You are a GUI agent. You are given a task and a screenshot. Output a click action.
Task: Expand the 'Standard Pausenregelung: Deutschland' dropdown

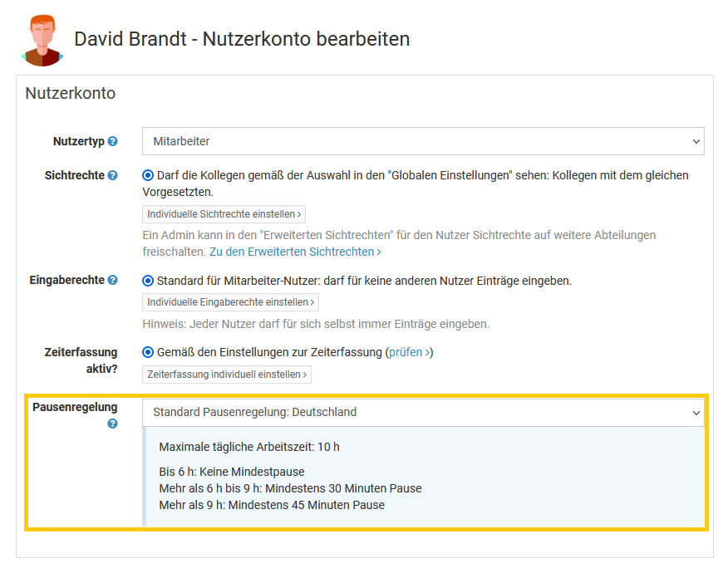click(x=423, y=412)
